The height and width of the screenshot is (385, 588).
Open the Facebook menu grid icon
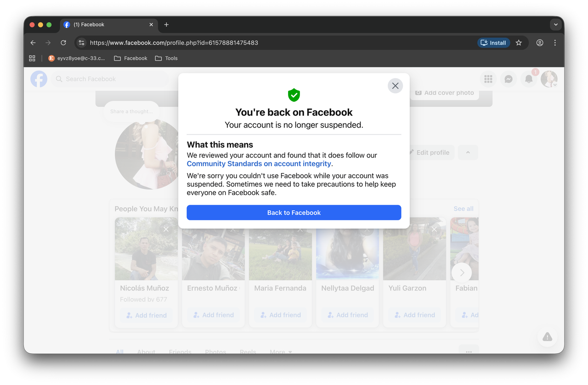point(488,79)
